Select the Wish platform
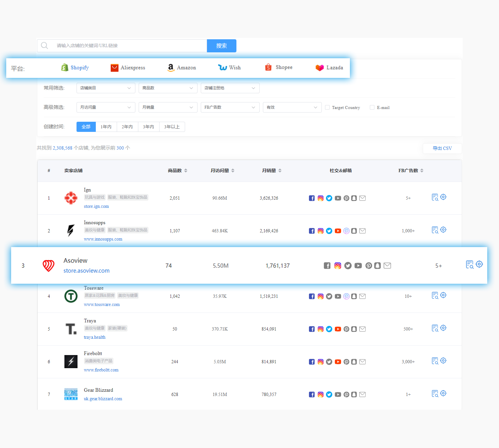 [229, 67]
